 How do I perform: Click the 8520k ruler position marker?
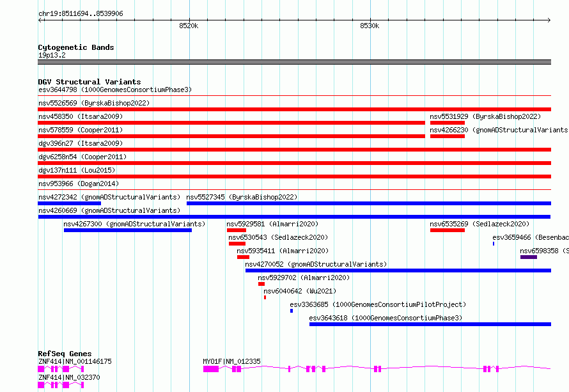coord(189,26)
